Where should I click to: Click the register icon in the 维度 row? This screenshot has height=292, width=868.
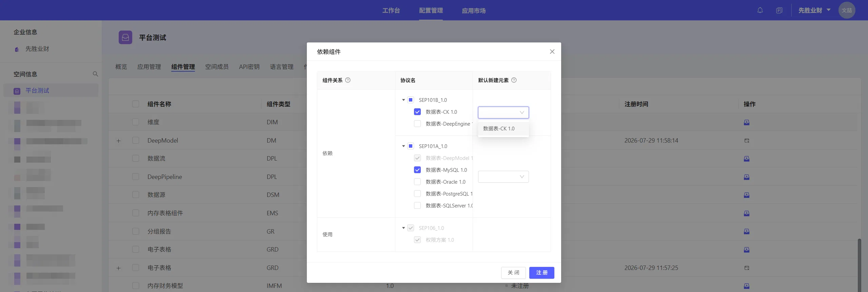click(747, 122)
